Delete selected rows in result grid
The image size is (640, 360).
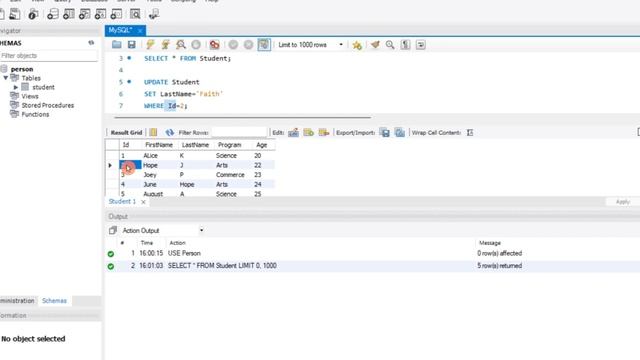click(x=324, y=132)
